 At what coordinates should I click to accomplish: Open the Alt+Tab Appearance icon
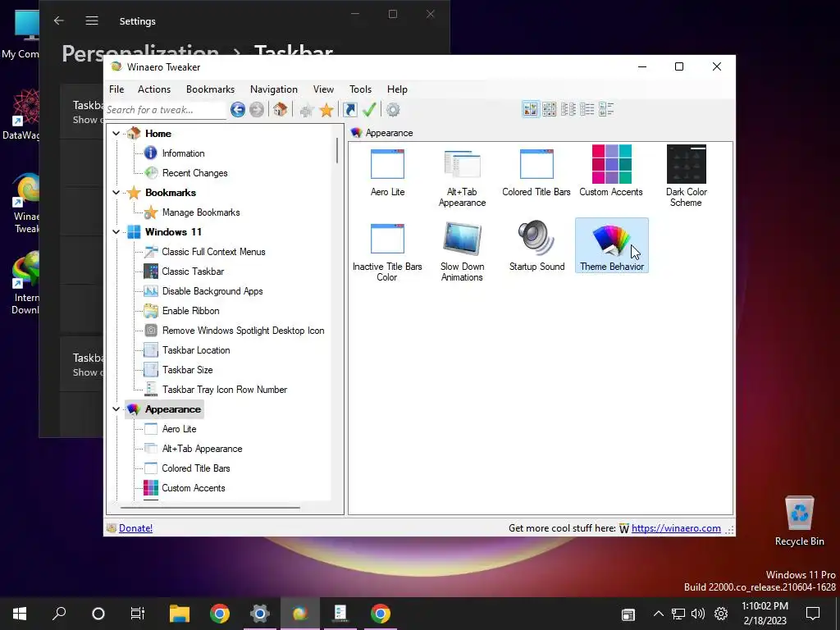(462, 177)
